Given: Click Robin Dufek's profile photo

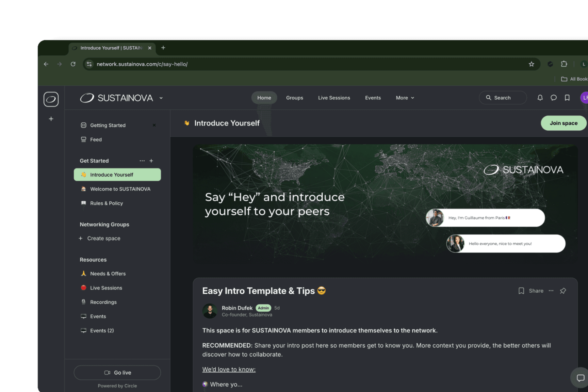Looking at the screenshot, I should 210,311.
